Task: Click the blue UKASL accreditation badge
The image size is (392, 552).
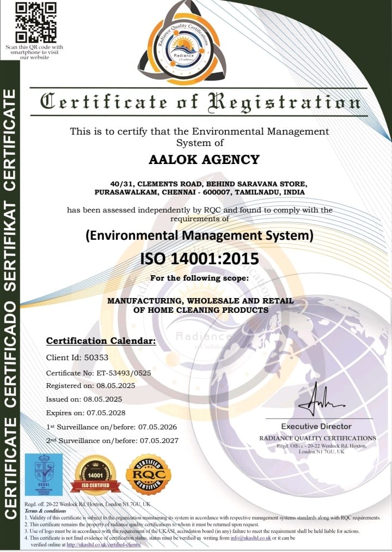Action: tap(44, 474)
